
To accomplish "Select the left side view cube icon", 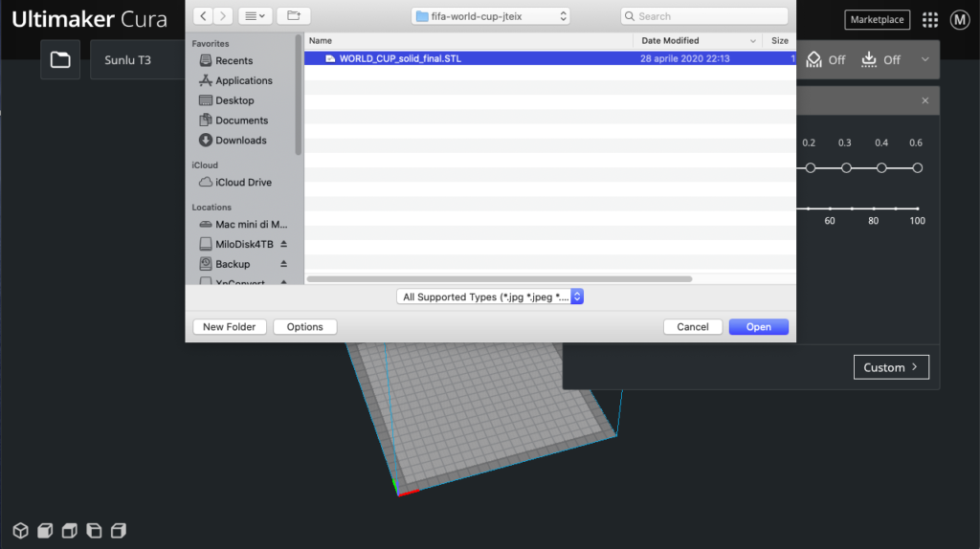I will (x=94, y=530).
